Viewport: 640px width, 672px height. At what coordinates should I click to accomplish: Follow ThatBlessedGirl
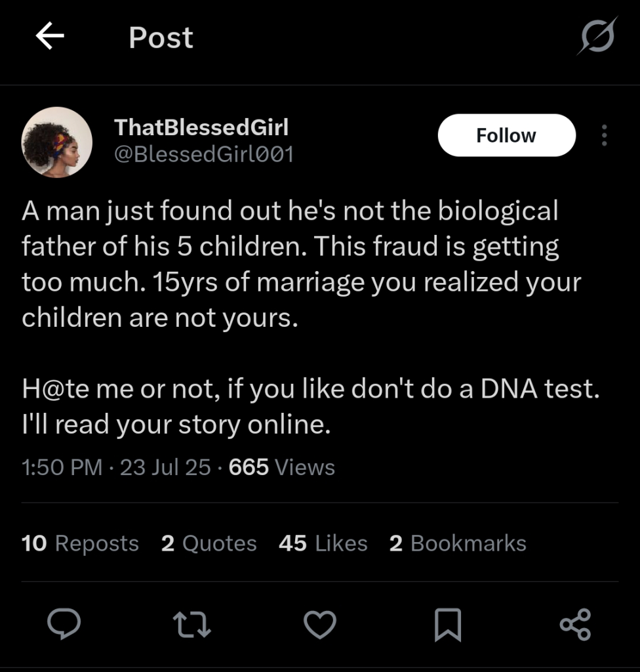(x=506, y=135)
